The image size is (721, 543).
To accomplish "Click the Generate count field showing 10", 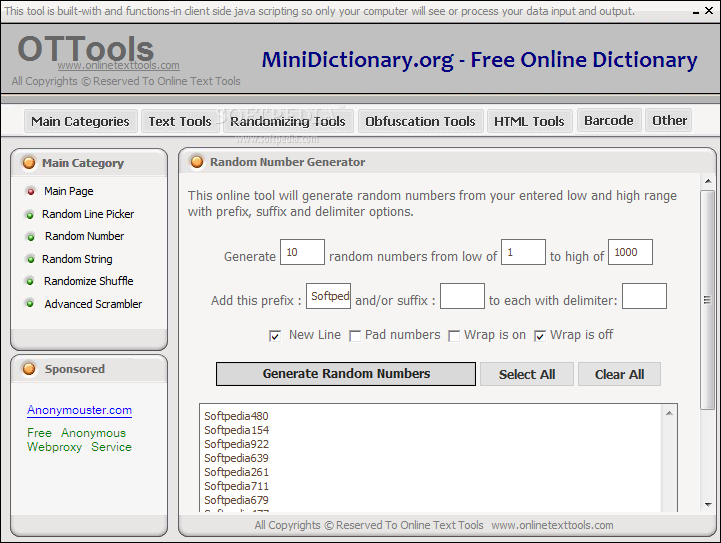I will 303,252.
